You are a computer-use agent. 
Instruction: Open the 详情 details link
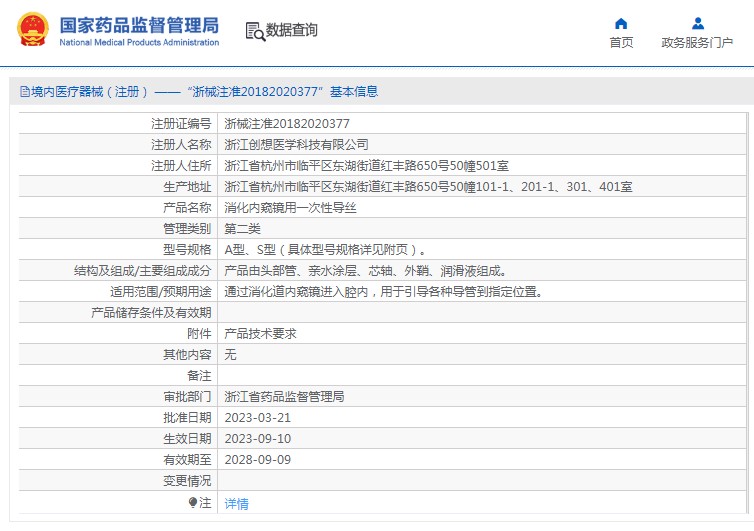point(237,504)
